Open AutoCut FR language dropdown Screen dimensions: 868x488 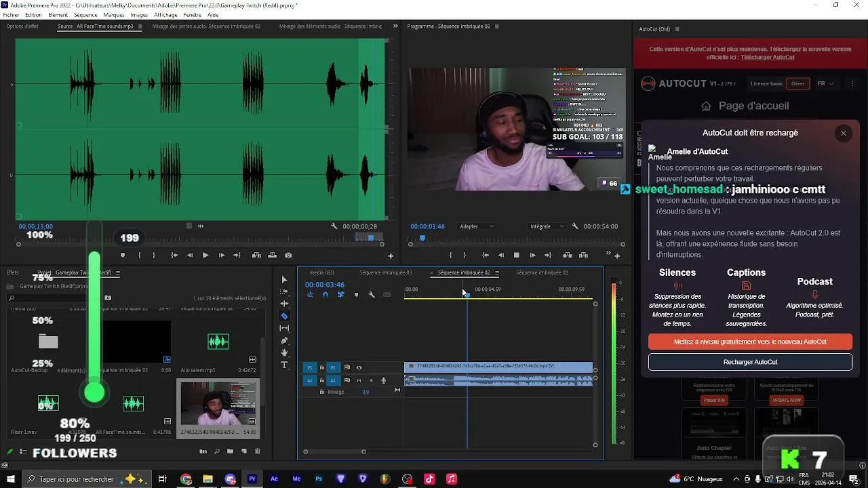click(x=825, y=83)
